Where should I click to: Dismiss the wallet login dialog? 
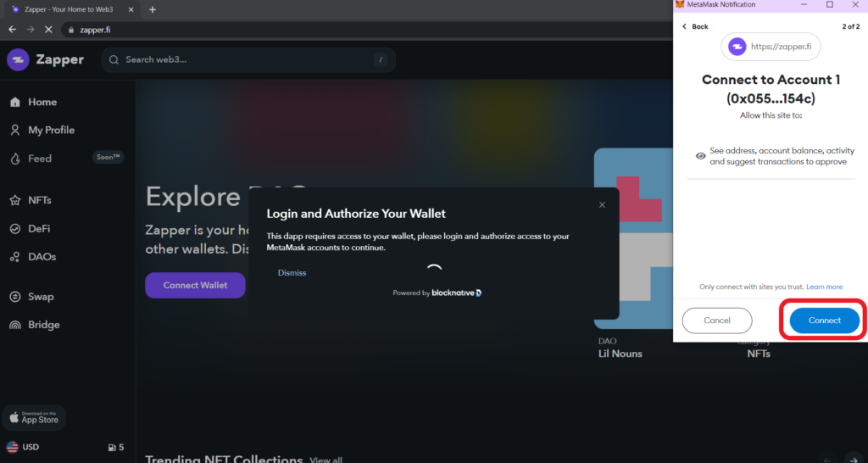point(292,273)
